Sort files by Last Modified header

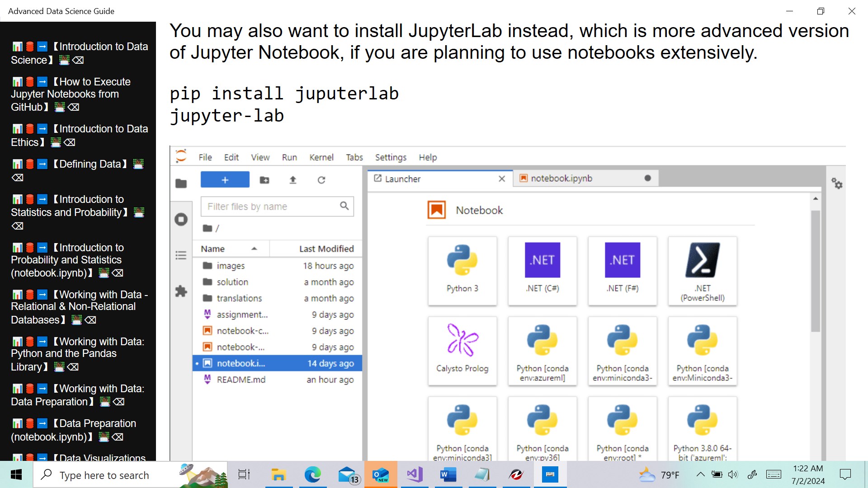point(326,249)
